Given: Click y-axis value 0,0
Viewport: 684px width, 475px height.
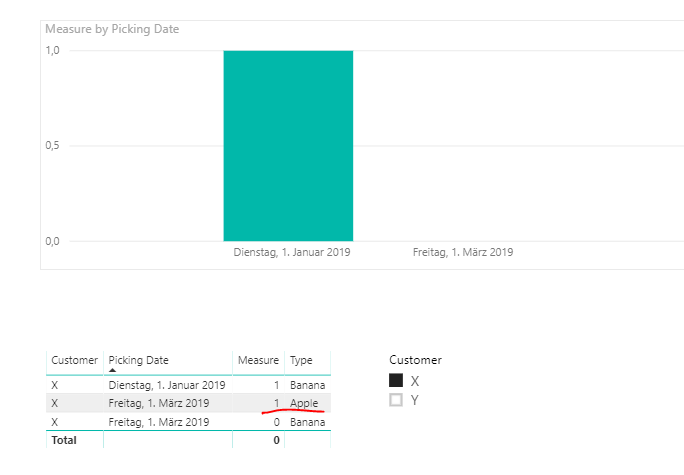Looking at the screenshot, I should click(52, 241).
